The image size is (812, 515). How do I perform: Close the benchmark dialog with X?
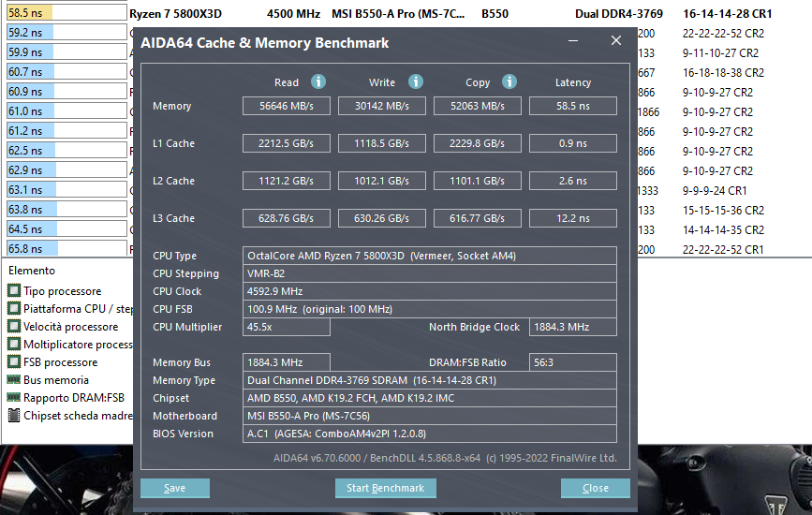click(615, 40)
